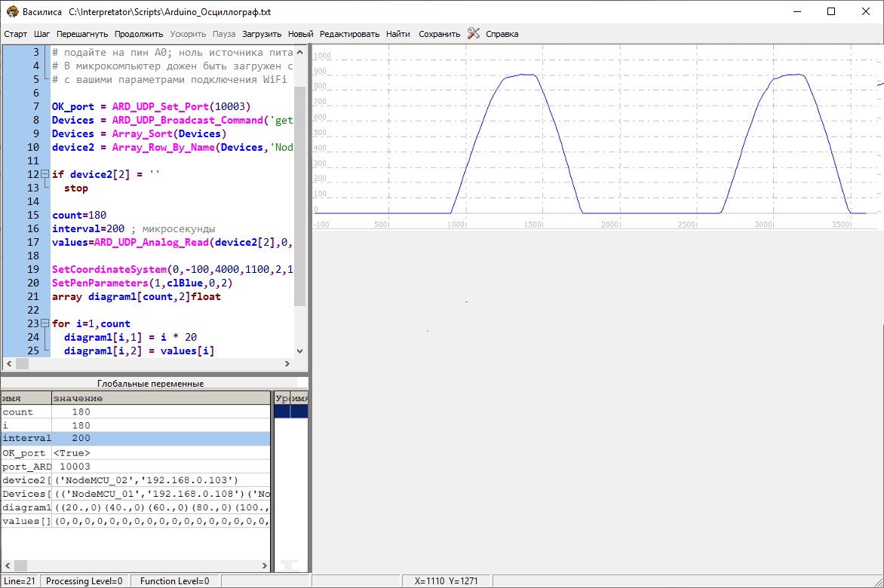This screenshot has height=588, width=884.
Task: Click the variables table's scroll-left arrow
Action: tap(6, 565)
